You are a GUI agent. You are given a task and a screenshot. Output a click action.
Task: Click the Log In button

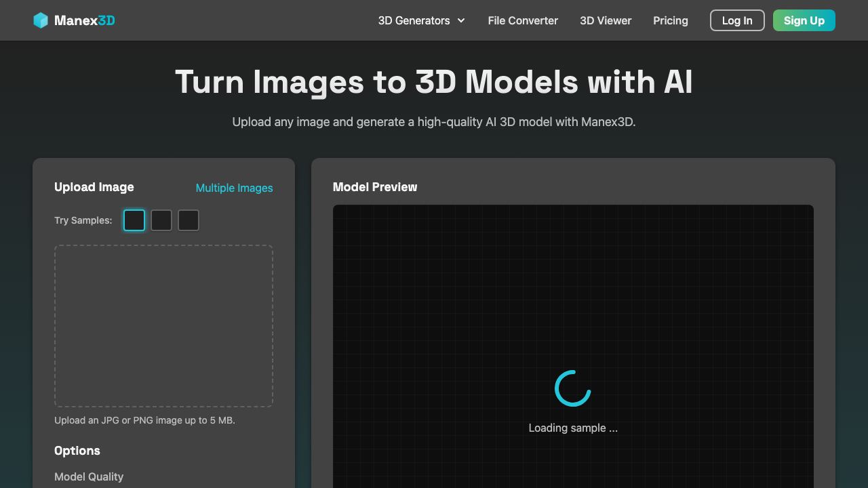click(x=737, y=20)
